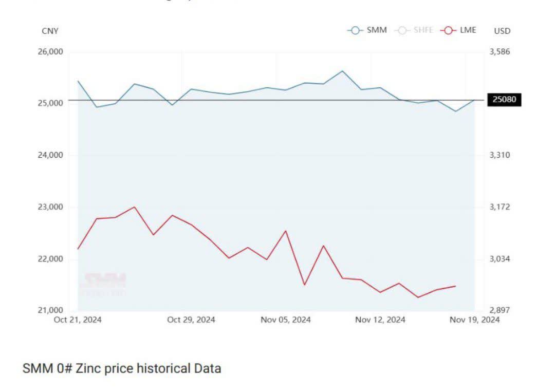
Task: Click the grey SHFE legend circle marker
Action: tap(402, 30)
